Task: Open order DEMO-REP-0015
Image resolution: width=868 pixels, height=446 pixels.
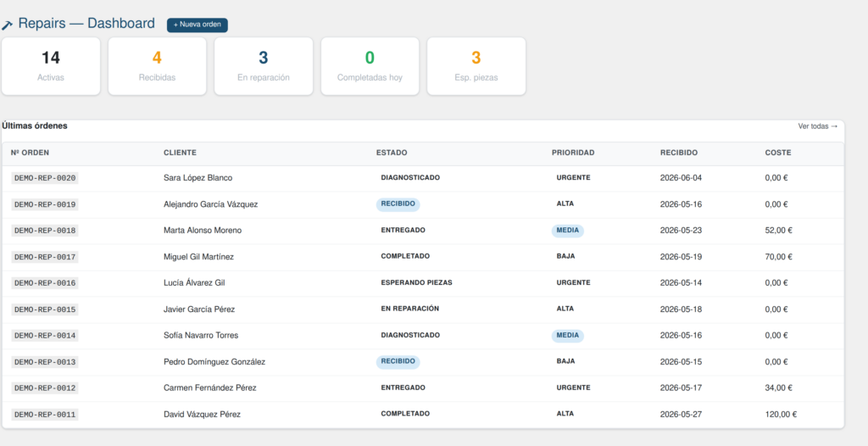Action: pos(45,309)
